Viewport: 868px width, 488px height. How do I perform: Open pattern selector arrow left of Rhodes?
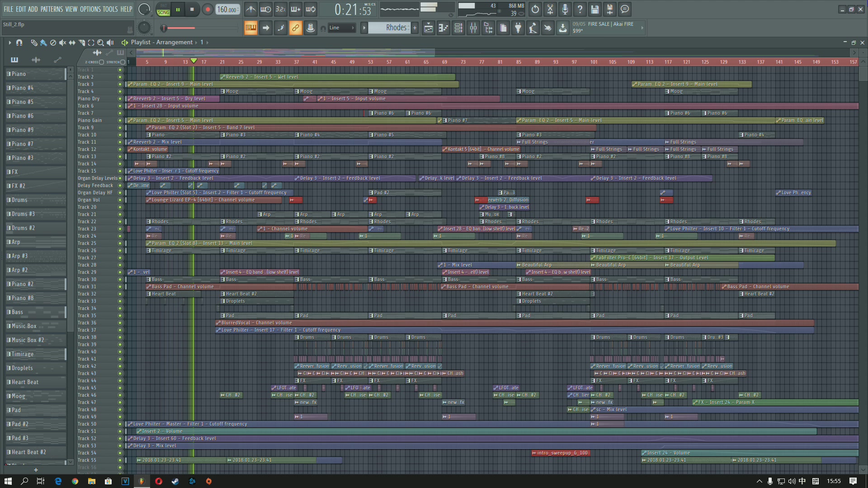click(364, 28)
